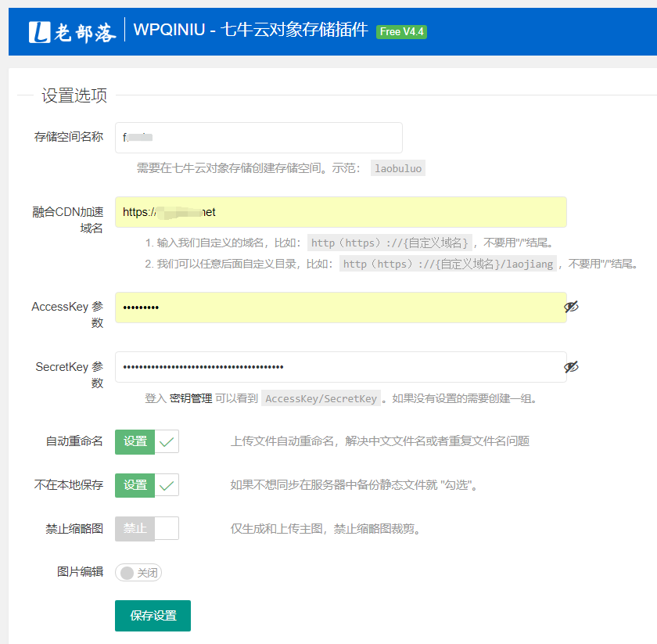657x644 pixels.
Task: Select the laobuluo example text
Action: coord(398,168)
